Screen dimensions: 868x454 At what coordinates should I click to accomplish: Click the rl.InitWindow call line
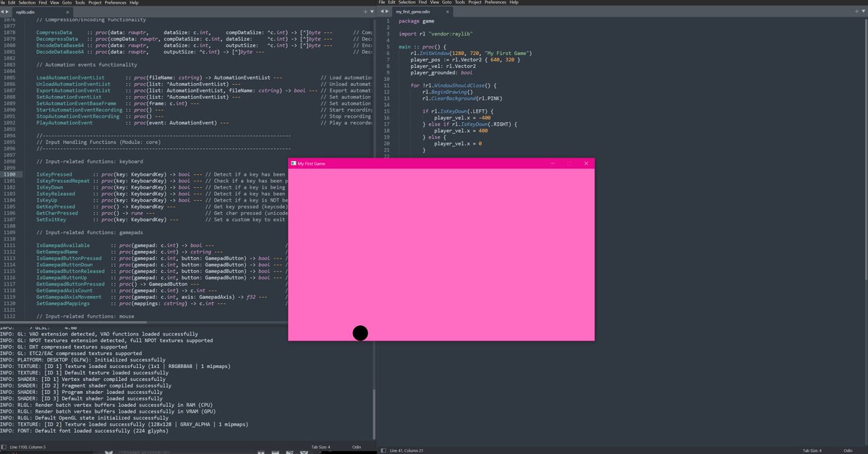point(472,53)
